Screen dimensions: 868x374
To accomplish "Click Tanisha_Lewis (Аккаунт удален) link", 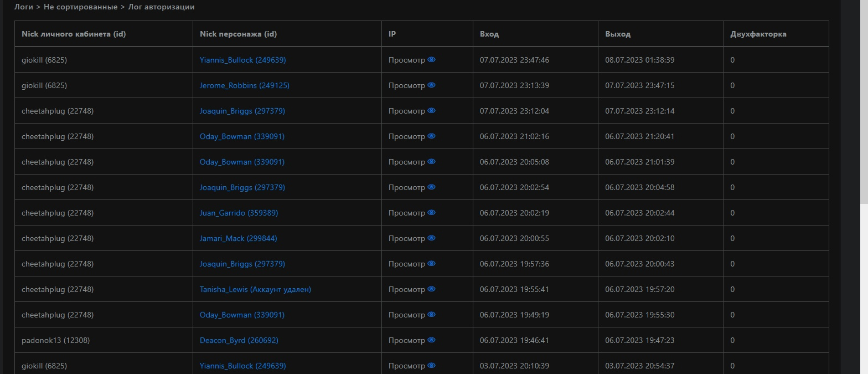I will [255, 289].
